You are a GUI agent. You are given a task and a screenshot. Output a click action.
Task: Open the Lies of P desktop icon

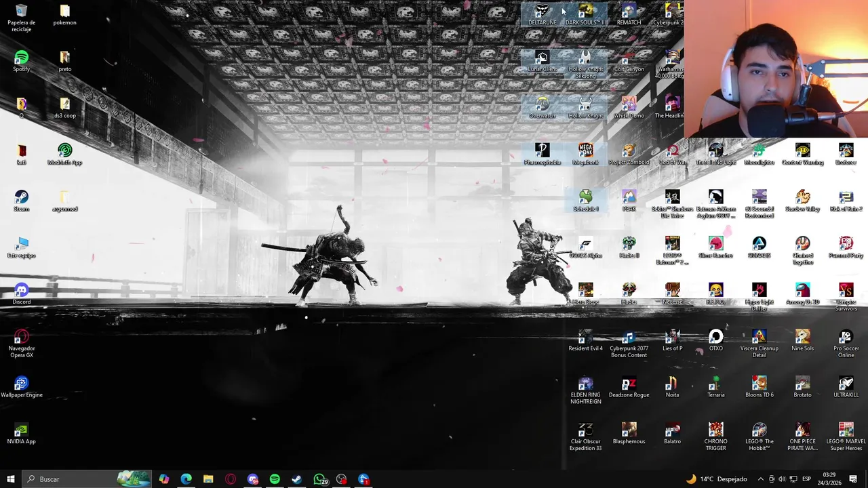tap(672, 340)
